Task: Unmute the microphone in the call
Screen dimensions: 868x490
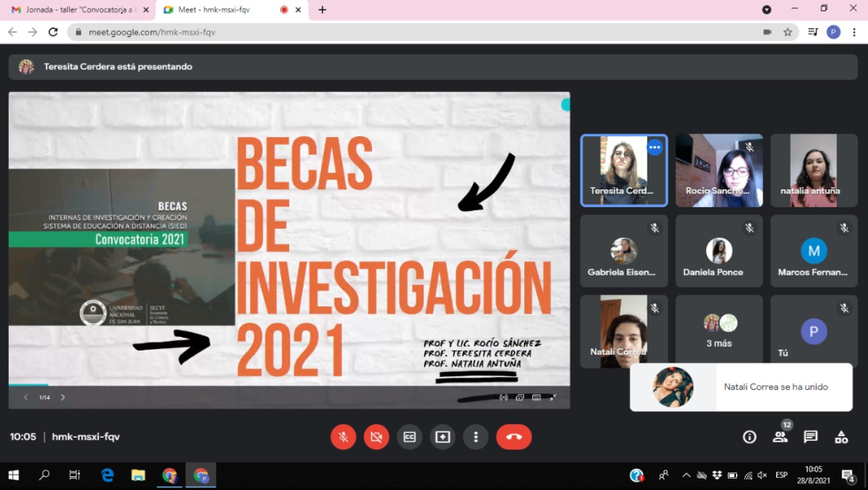Action: coord(343,437)
